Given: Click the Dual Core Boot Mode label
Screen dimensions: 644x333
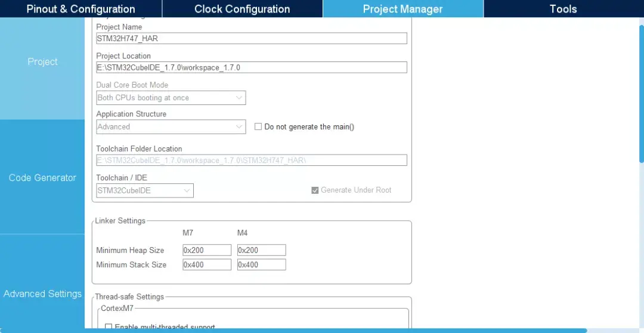Looking at the screenshot, I should [x=132, y=85].
